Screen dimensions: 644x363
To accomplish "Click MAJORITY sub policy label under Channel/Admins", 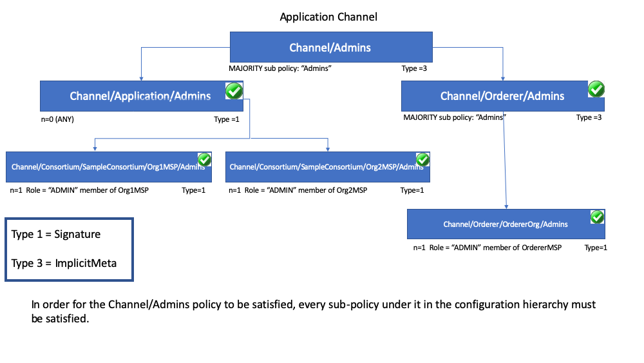I will point(280,68).
